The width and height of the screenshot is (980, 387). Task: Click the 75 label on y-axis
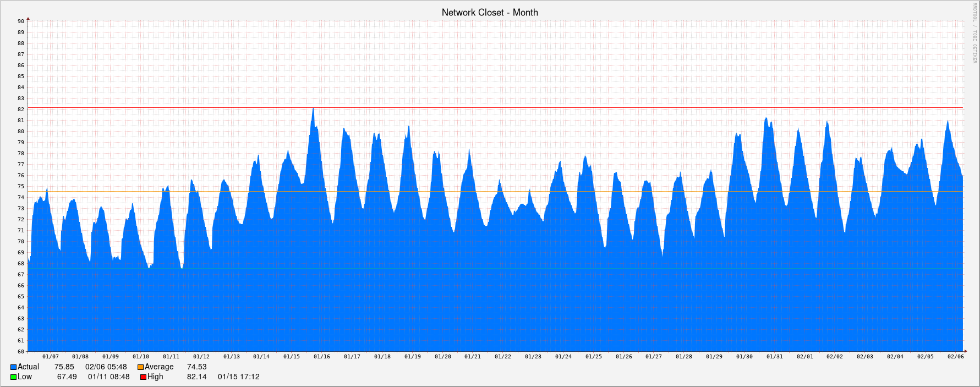click(x=21, y=187)
